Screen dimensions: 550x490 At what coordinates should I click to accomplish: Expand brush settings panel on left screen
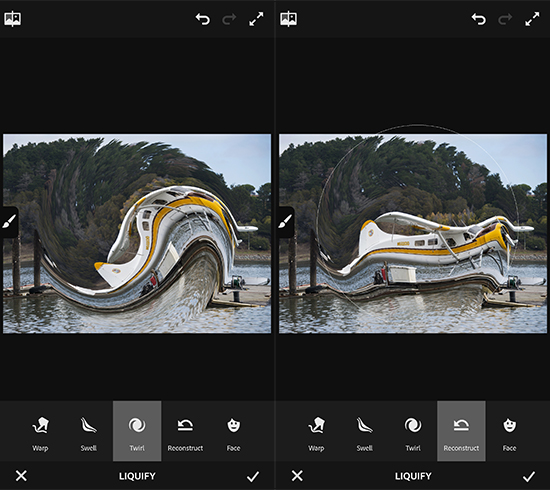pos(9,222)
